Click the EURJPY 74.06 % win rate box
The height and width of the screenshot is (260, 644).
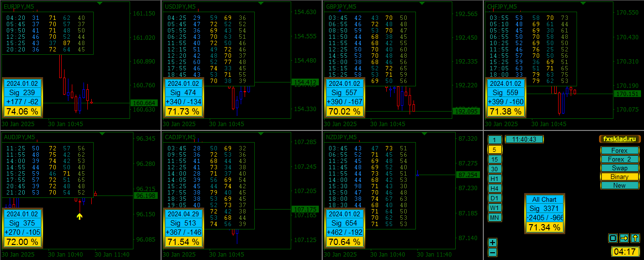pos(21,112)
